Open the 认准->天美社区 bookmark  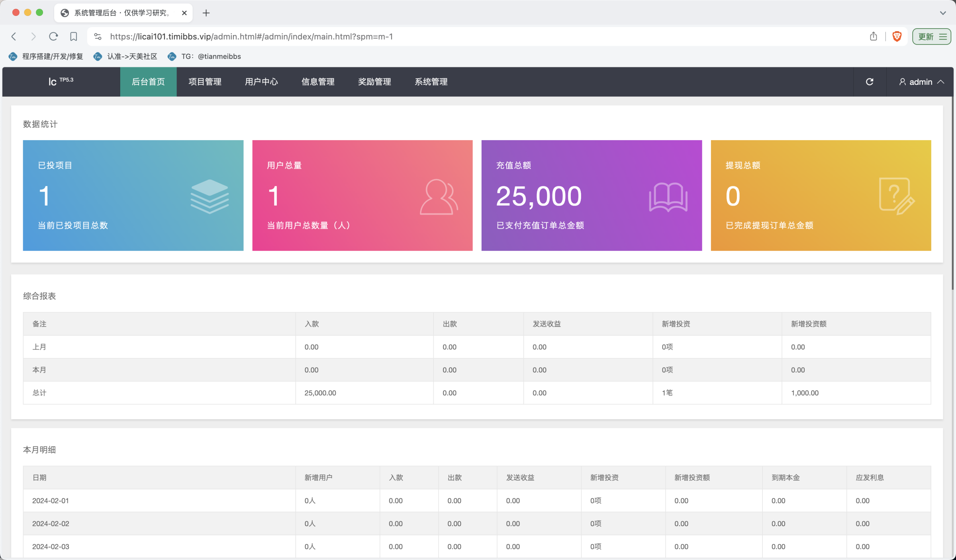pyautogui.click(x=125, y=57)
